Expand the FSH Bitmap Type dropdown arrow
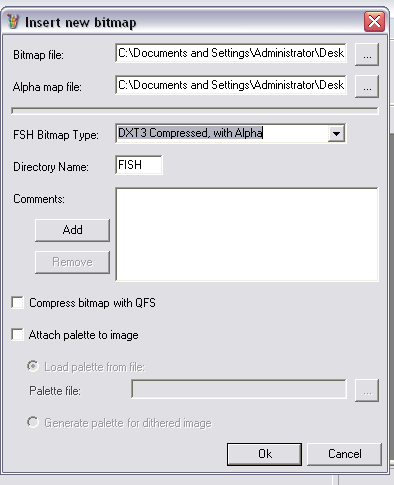394x485 pixels. (x=336, y=134)
